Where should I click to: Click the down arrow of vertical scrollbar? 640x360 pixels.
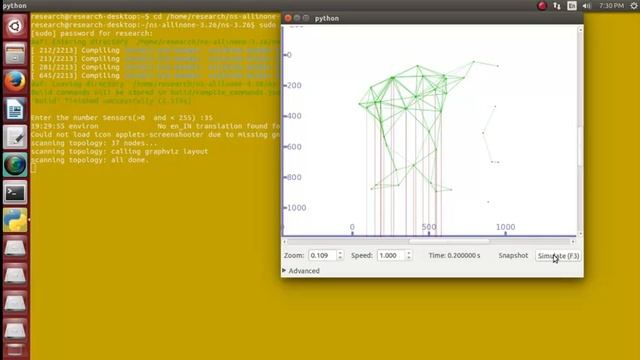(x=580, y=234)
